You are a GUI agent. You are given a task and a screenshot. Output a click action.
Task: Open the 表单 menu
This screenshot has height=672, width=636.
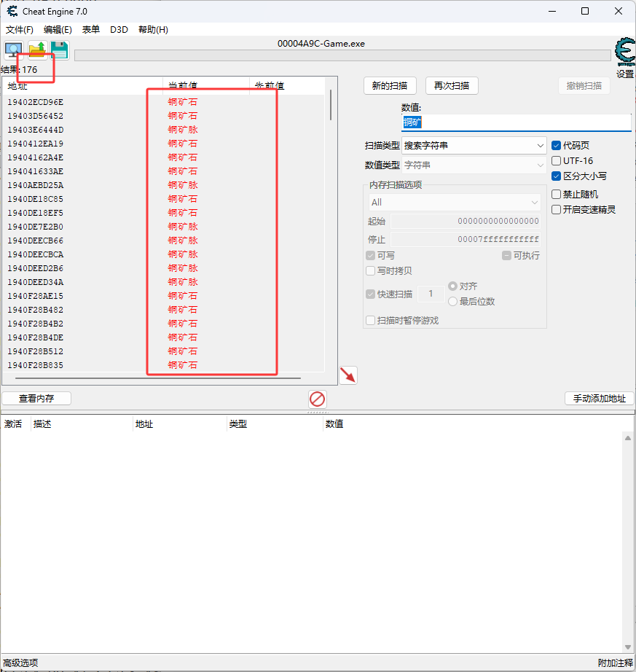pyautogui.click(x=91, y=30)
